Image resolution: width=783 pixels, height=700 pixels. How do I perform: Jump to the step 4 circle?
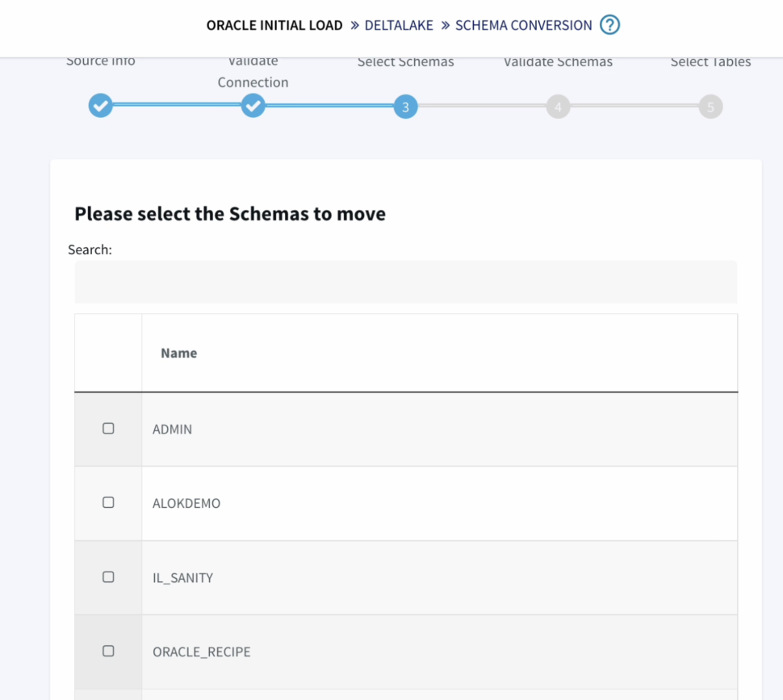(x=558, y=107)
